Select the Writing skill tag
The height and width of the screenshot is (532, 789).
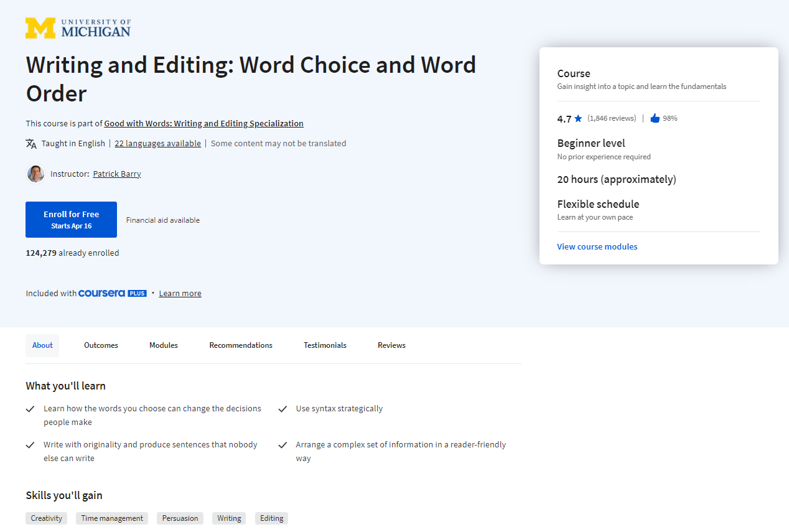click(x=229, y=518)
